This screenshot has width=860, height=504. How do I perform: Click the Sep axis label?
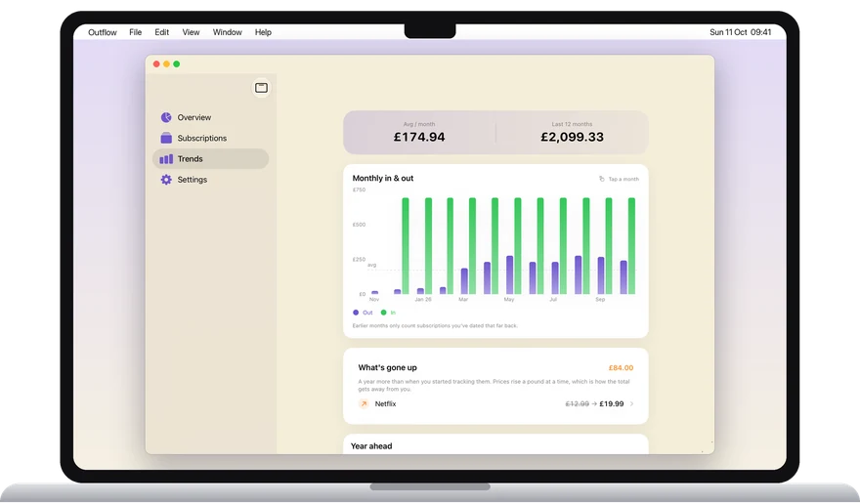600,300
